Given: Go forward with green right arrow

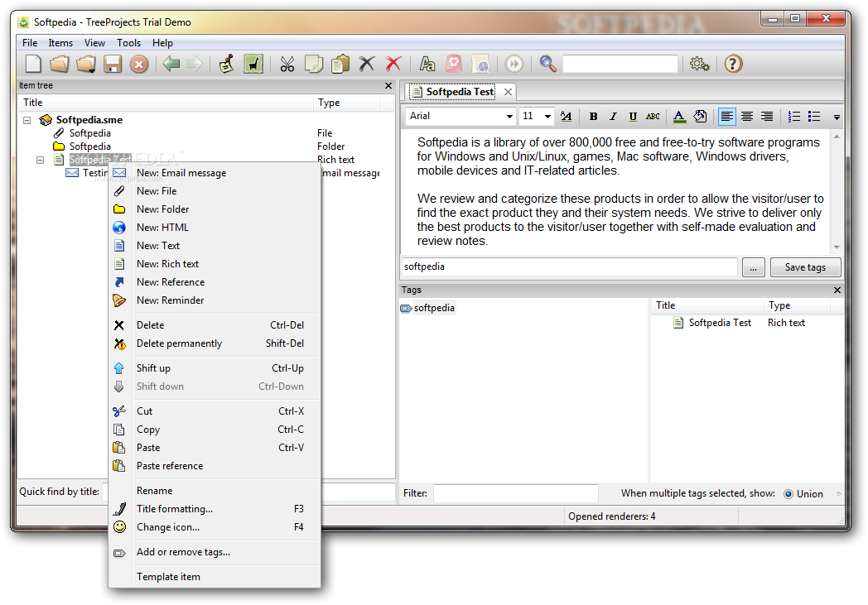Looking at the screenshot, I should tap(195, 65).
